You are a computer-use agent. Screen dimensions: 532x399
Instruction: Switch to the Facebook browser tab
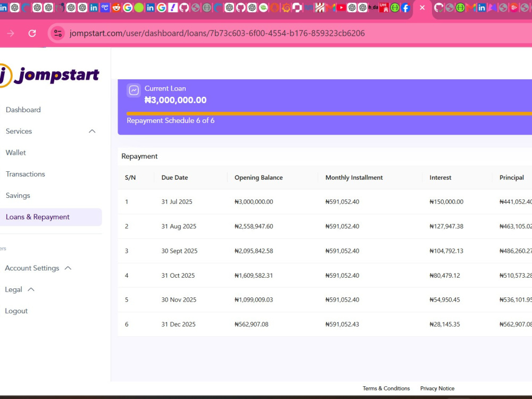[405, 7]
